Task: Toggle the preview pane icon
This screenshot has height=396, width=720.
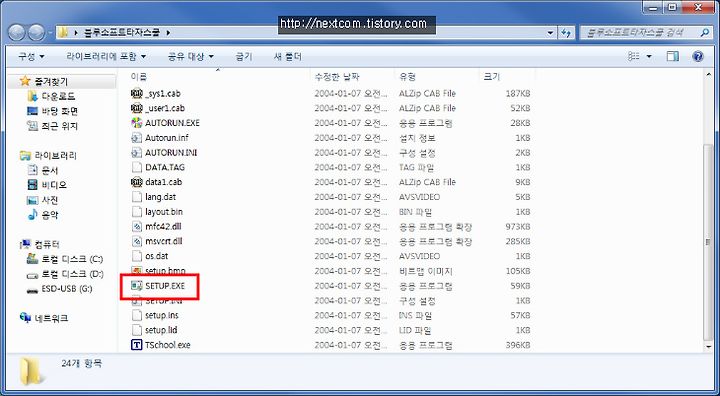Action: 672,57
